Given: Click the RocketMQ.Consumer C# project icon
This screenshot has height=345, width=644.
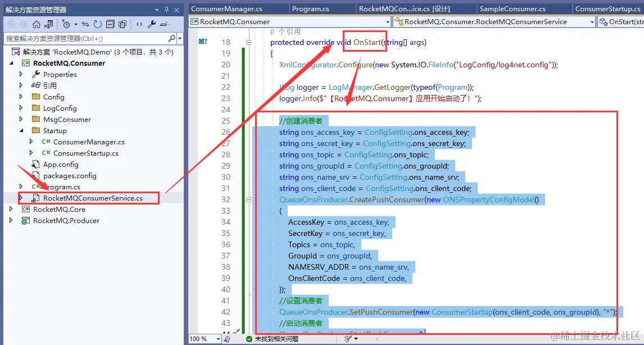Looking at the screenshot, I should click(x=26, y=63).
